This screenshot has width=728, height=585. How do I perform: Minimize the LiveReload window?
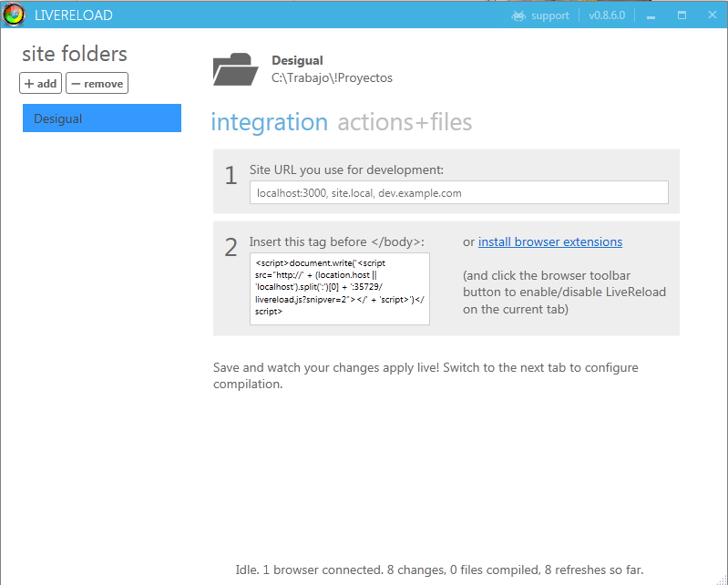pos(651,15)
